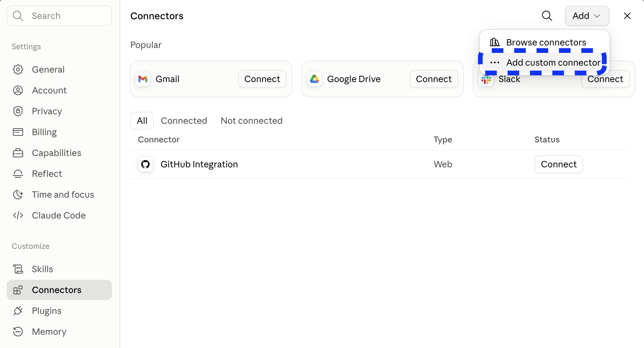Screen dimensions: 644x348
Task: Click the Privacy shield icon
Action: (18, 111)
